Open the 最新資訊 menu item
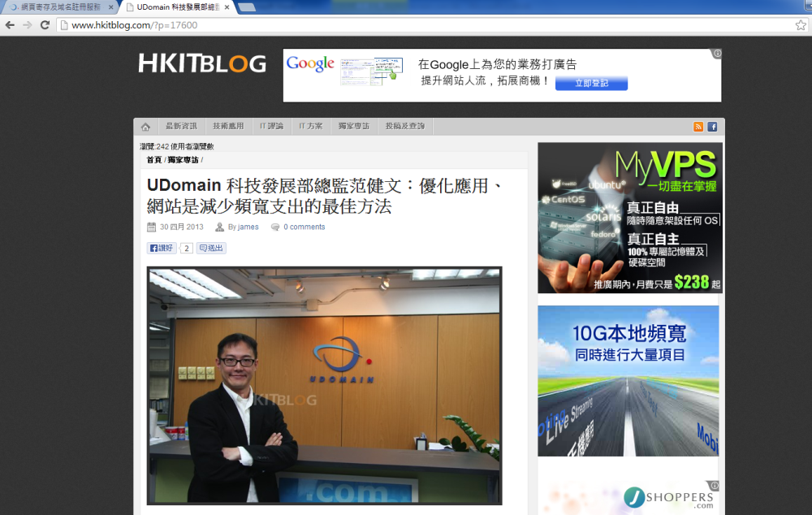 [x=181, y=127]
